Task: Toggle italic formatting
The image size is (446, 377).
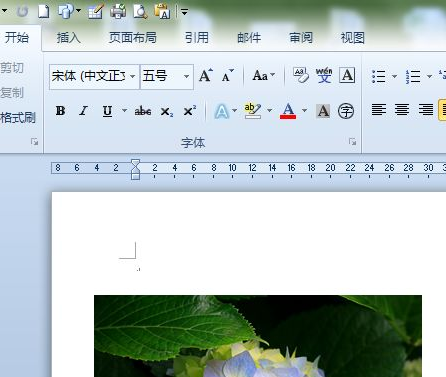Action: point(83,111)
